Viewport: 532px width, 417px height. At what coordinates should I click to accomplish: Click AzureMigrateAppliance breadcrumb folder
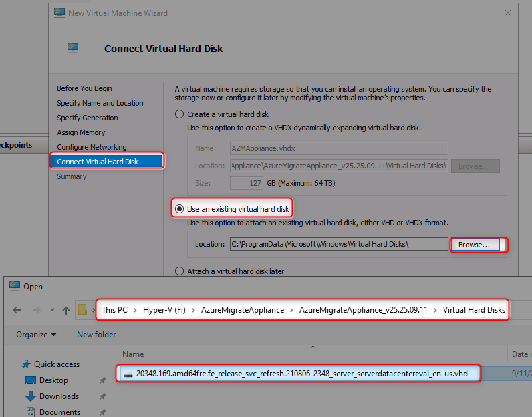point(243,310)
